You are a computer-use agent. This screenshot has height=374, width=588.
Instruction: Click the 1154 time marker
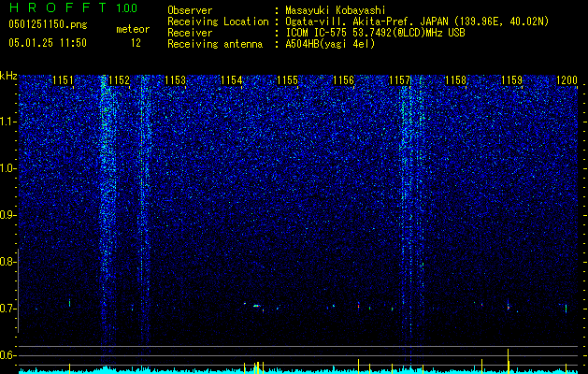pos(232,80)
